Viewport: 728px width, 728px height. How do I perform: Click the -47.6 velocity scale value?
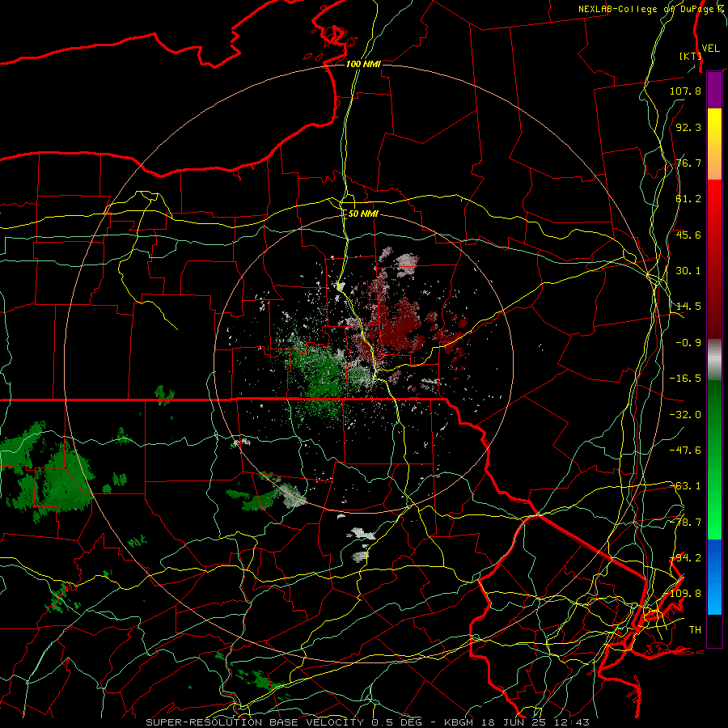685,451
